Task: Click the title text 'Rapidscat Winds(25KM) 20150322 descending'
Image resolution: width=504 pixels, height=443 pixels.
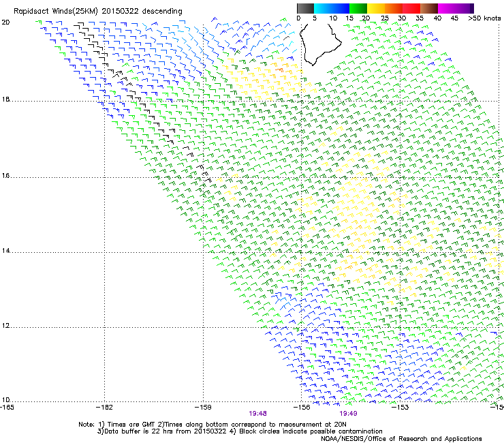Action: pyautogui.click(x=97, y=12)
